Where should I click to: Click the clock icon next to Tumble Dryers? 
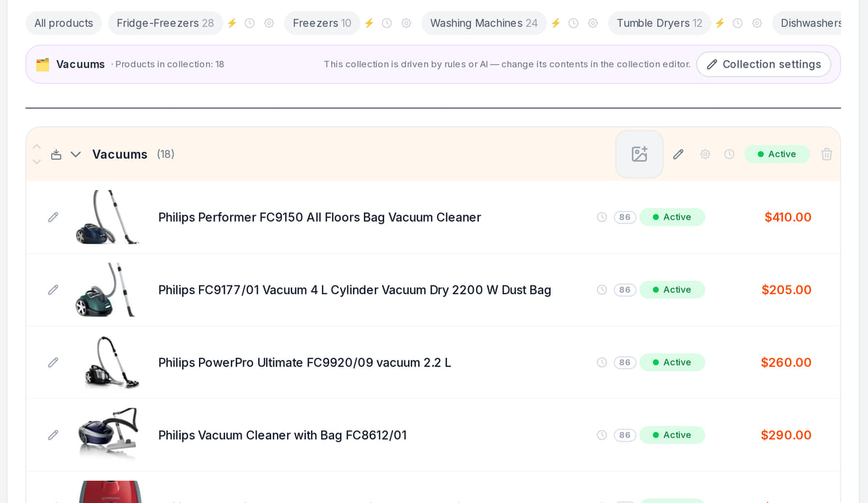738,23
